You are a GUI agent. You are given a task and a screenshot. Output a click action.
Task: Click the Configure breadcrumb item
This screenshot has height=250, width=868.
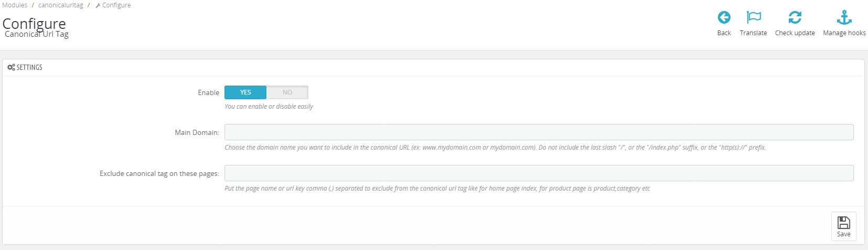pyautogui.click(x=116, y=5)
